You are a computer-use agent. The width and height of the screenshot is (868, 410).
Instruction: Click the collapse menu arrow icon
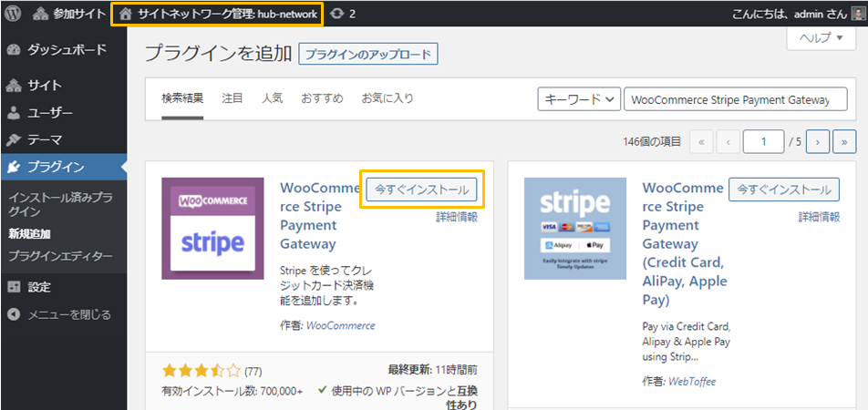14,315
